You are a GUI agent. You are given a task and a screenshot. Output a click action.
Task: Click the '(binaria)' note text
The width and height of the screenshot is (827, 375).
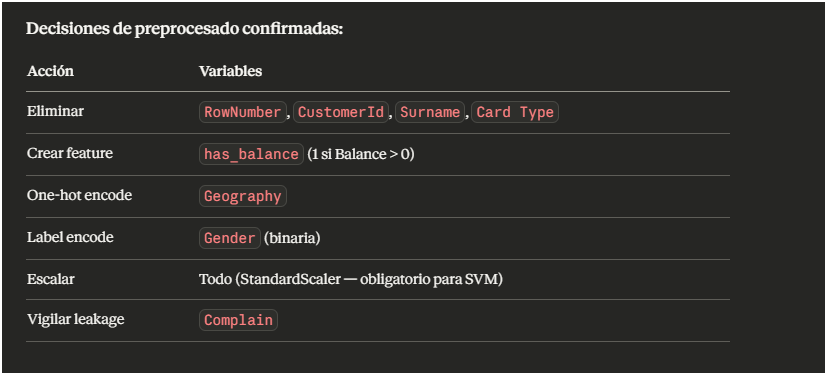pos(292,238)
